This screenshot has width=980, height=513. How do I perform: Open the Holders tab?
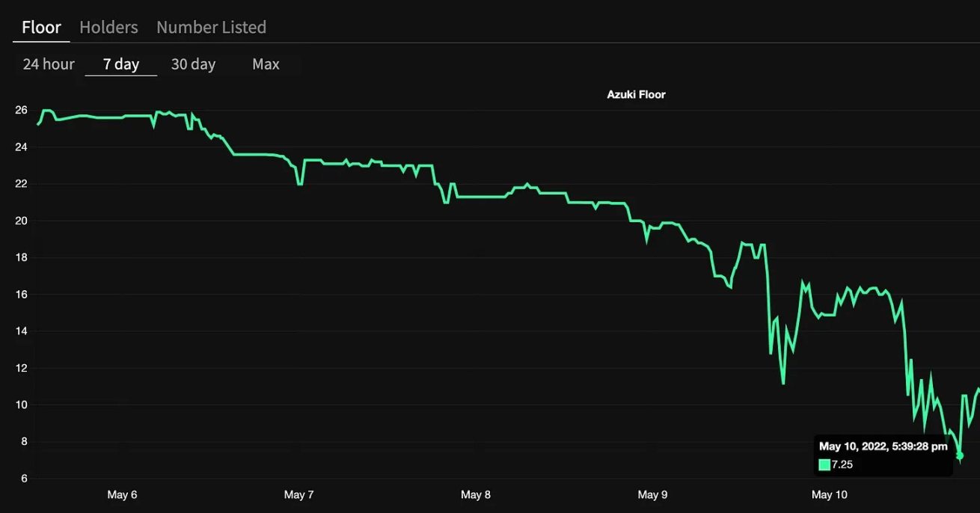point(108,28)
